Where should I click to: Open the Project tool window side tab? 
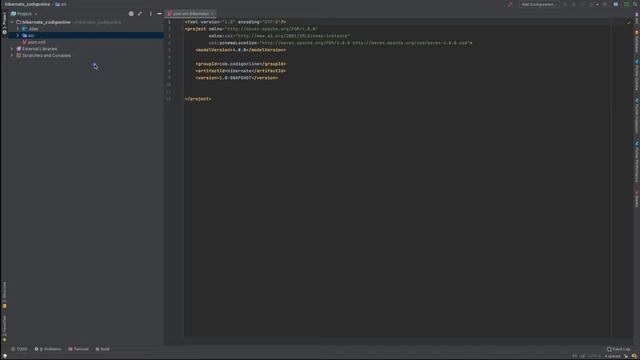coord(4,22)
